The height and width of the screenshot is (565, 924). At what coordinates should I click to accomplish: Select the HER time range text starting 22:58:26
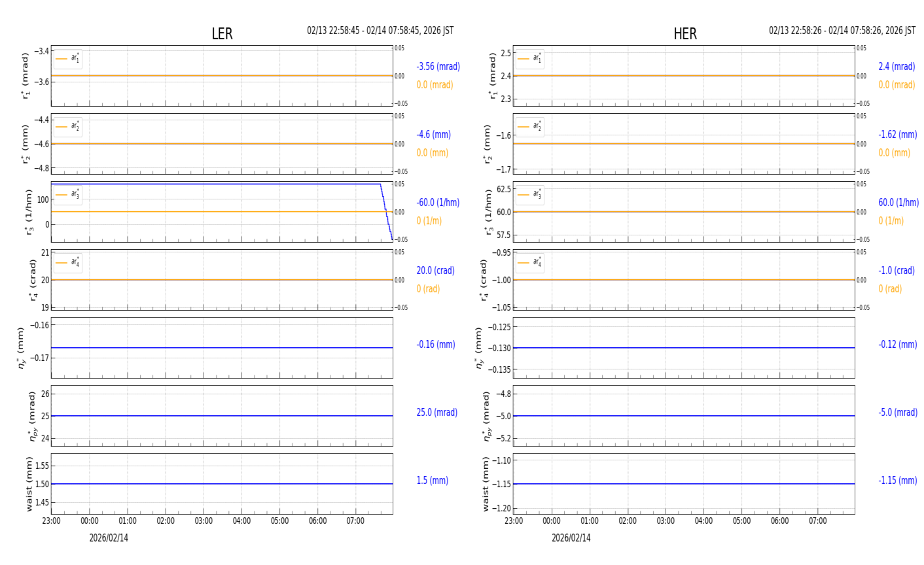click(842, 31)
